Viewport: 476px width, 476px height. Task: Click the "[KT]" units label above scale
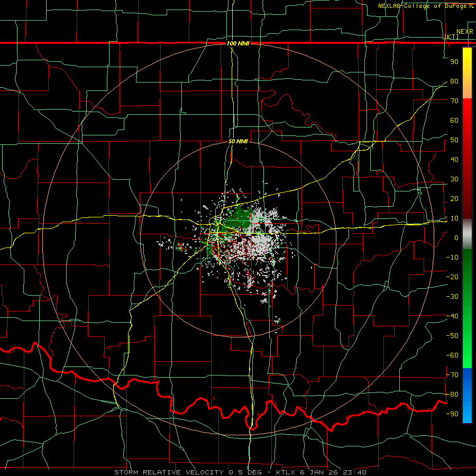452,36
